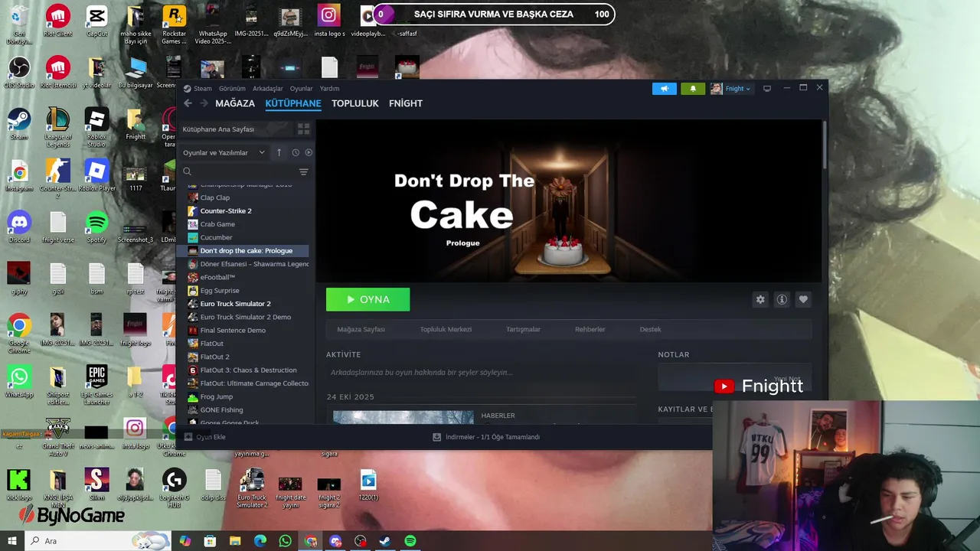Switch Steam to Big Picture mode icon
980x551 pixels.
pos(767,89)
